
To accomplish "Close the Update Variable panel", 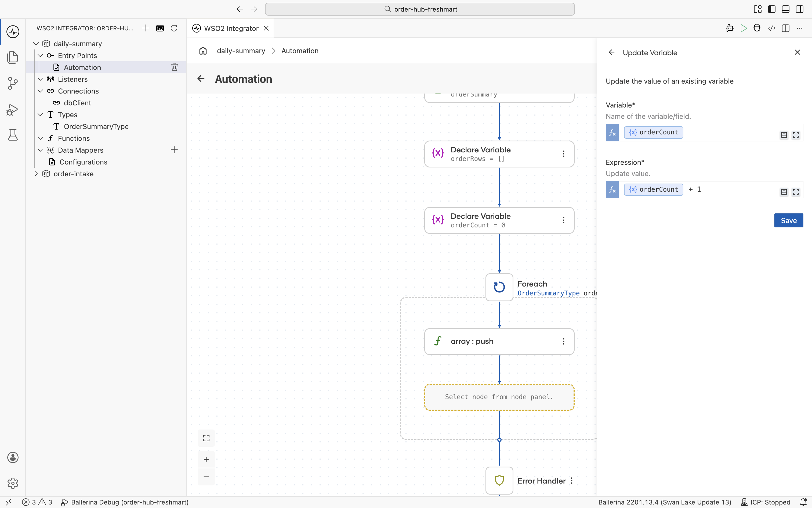I will pyautogui.click(x=798, y=52).
